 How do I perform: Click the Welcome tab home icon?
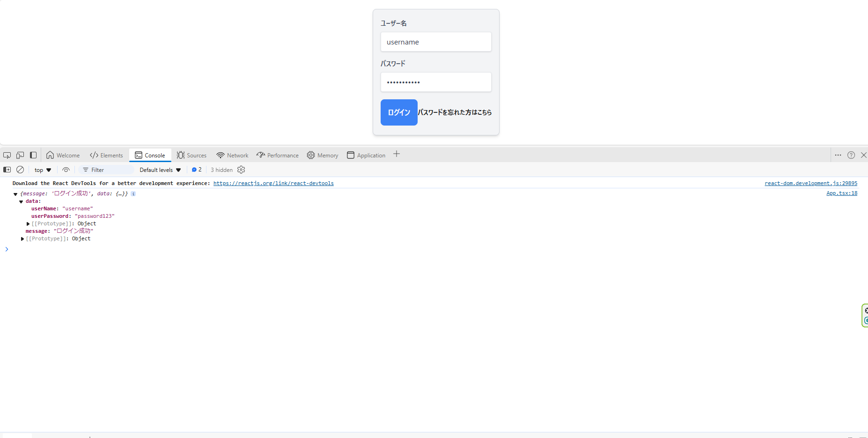coord(50,155)
